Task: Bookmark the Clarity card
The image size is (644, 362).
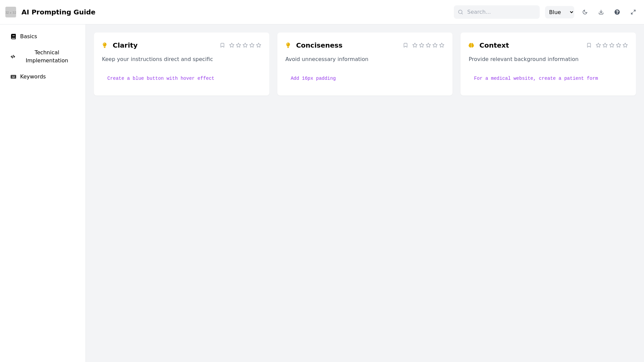Action: coord(222,45)
